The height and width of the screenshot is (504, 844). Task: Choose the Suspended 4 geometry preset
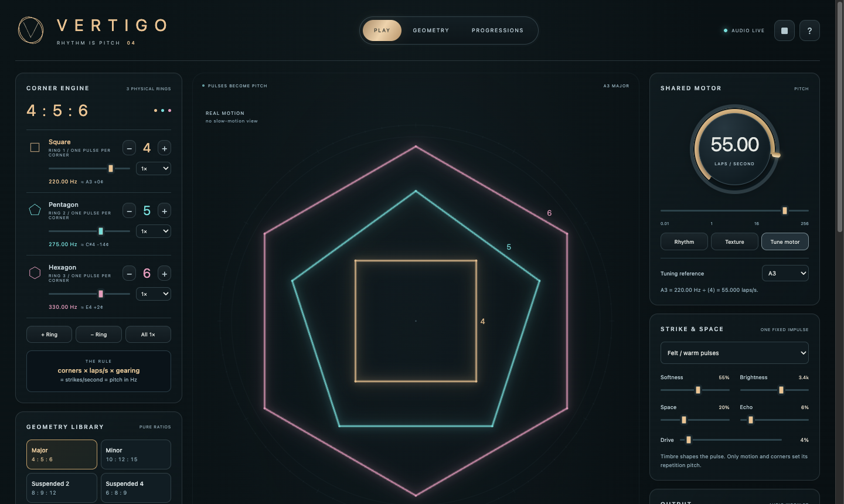pos(136,488)
